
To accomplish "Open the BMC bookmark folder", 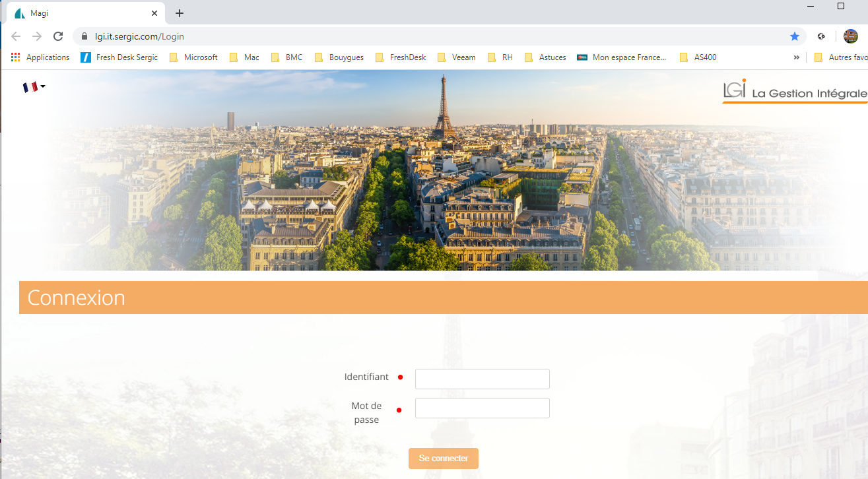I will 286,57.
